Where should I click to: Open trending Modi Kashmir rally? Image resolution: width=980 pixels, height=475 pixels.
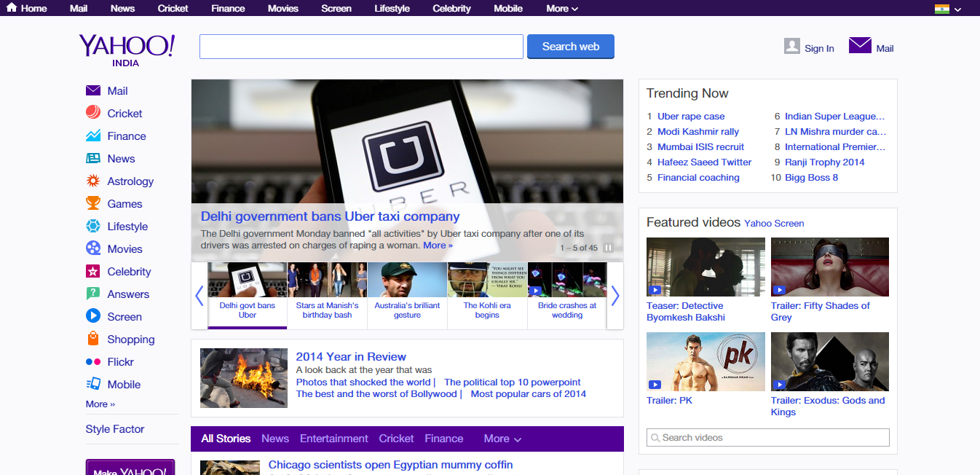(698, 131)
